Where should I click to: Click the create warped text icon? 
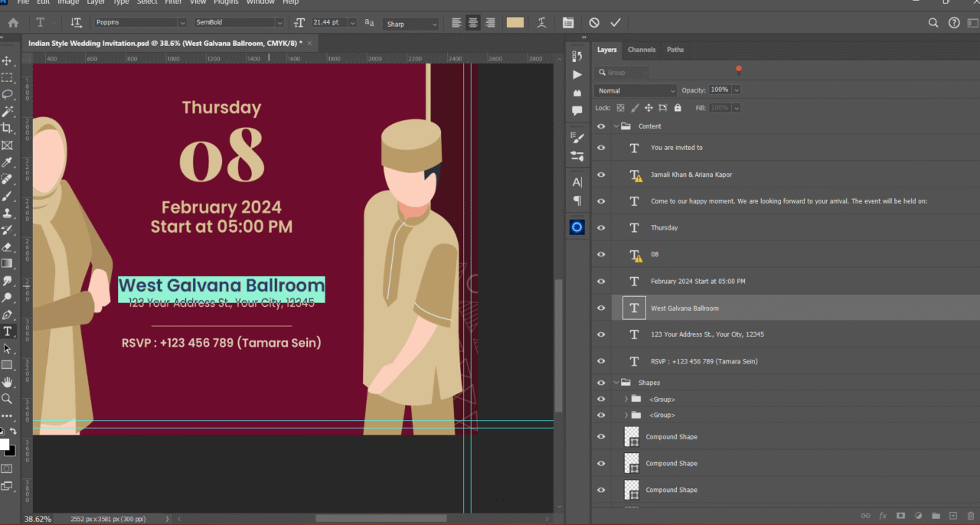pyautogui.click(x=541, y=23)
